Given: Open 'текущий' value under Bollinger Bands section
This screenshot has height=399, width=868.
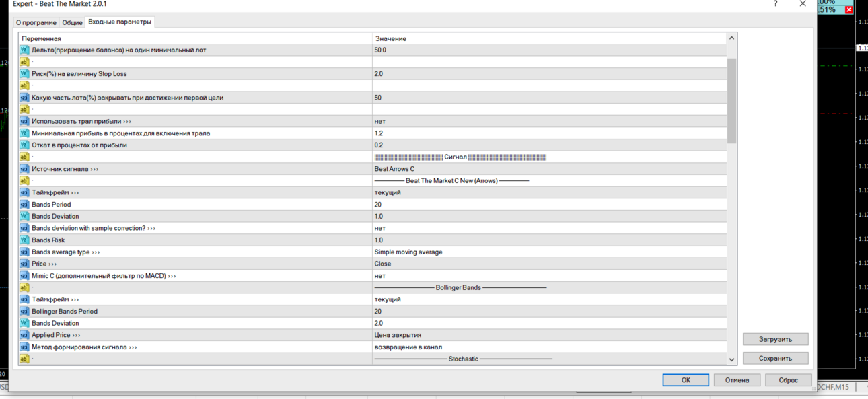Looking at the screenshot, I should (x=550, y=299).
